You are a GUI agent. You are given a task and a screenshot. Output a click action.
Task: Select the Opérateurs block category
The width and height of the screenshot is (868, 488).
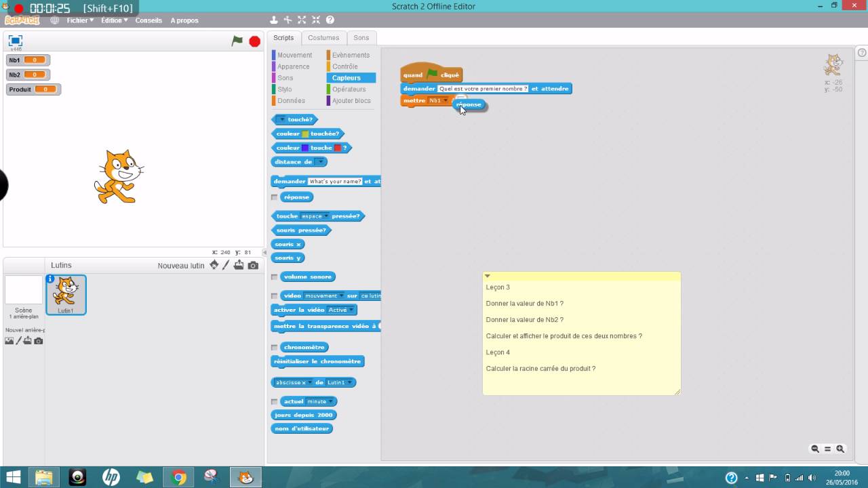click(349, 89)
